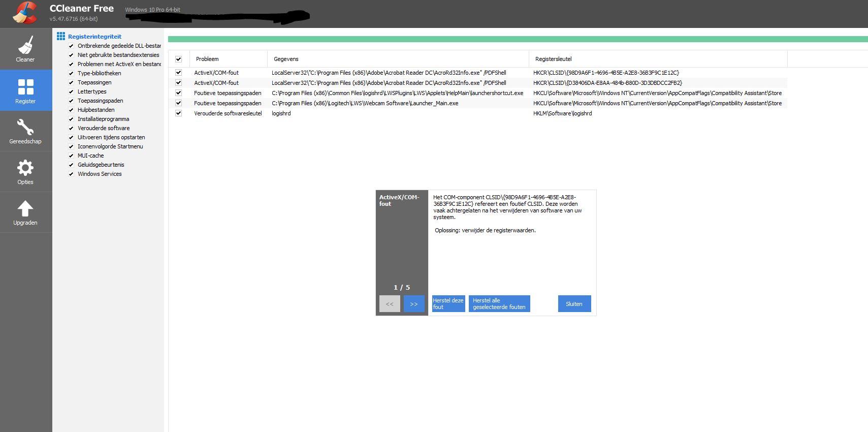Viewport: 868px width, 432px height.
Task: Click Herstel deze fout button
Action: pyautogui.click(x=448, y=304)
